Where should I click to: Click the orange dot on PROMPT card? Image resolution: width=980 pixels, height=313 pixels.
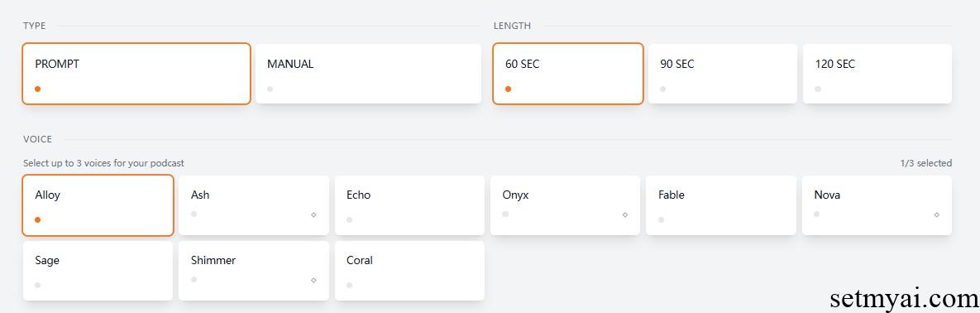click(x=38, y=89)
